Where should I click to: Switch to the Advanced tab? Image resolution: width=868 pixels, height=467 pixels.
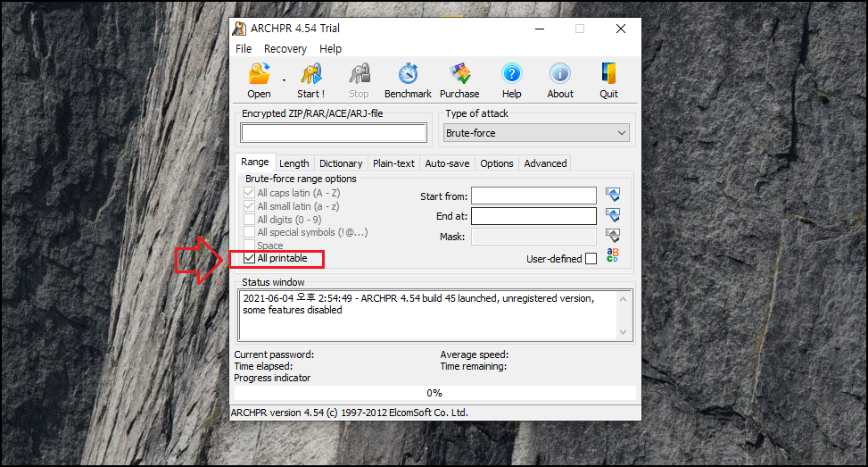[x=545, y=163]
